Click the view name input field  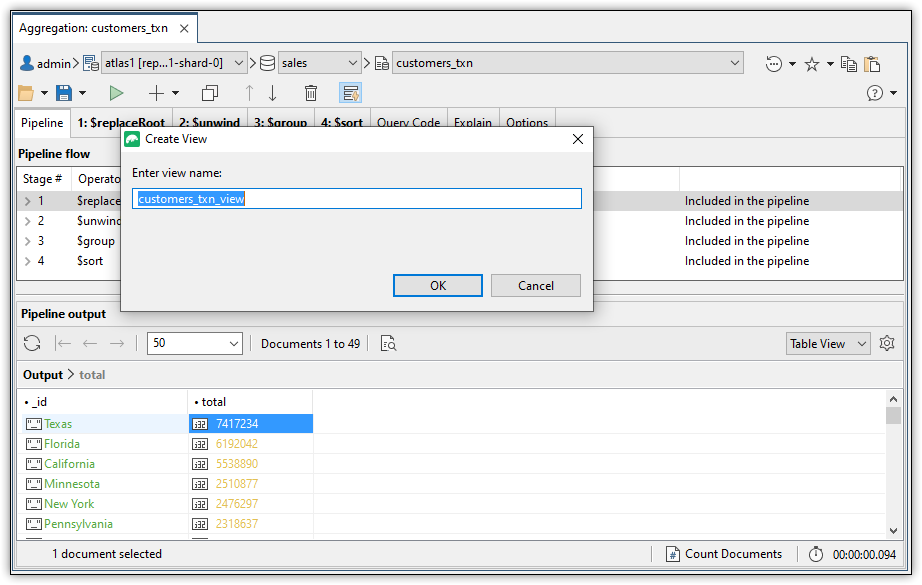357,199
